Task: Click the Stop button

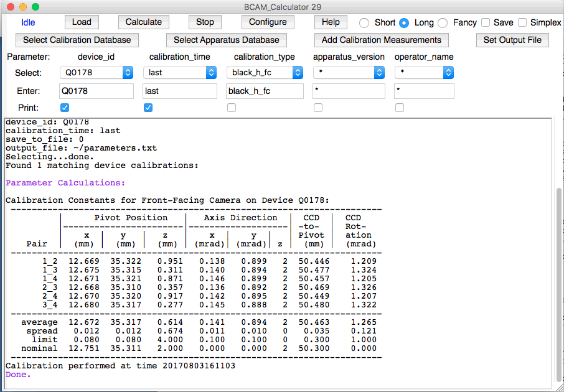Action: coord(205,22)
